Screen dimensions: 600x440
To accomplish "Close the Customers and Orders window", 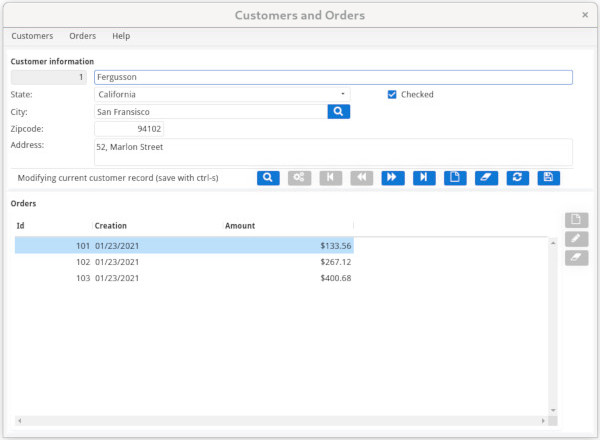I will click(585, 15).
